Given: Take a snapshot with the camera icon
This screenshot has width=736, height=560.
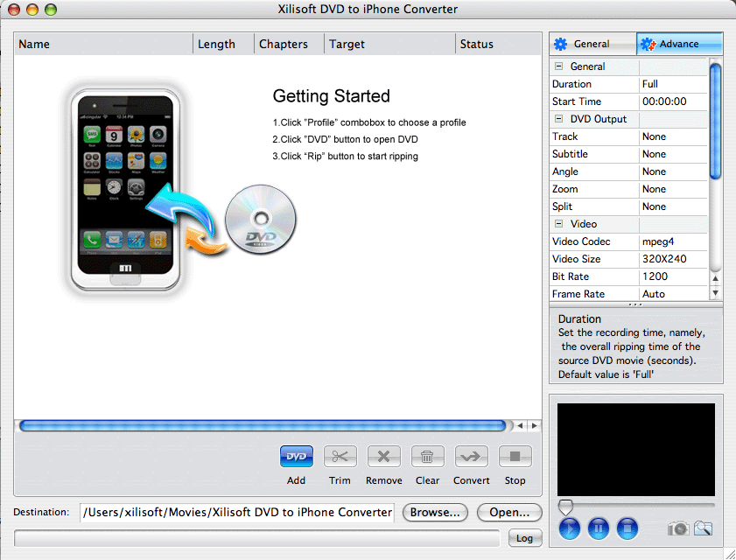Looking at the screenshot, I should [x=677, y=528].
